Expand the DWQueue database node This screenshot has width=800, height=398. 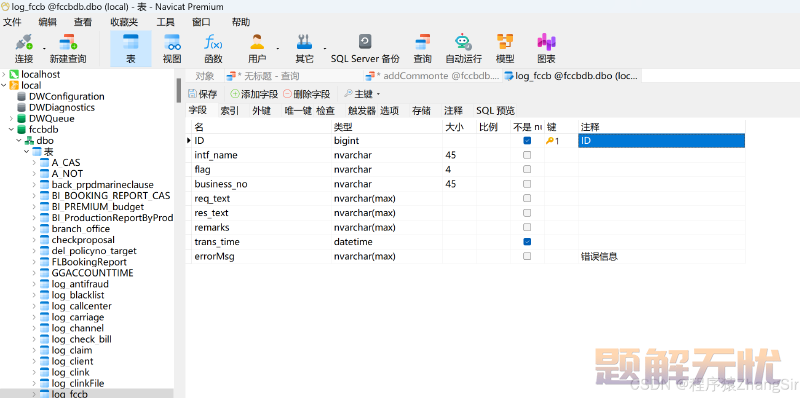(11, 118)
